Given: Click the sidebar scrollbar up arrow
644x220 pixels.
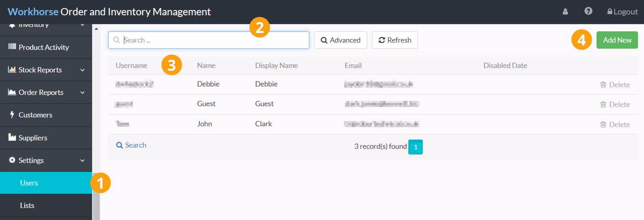Looking at the screenshot, I should (96, 29).
